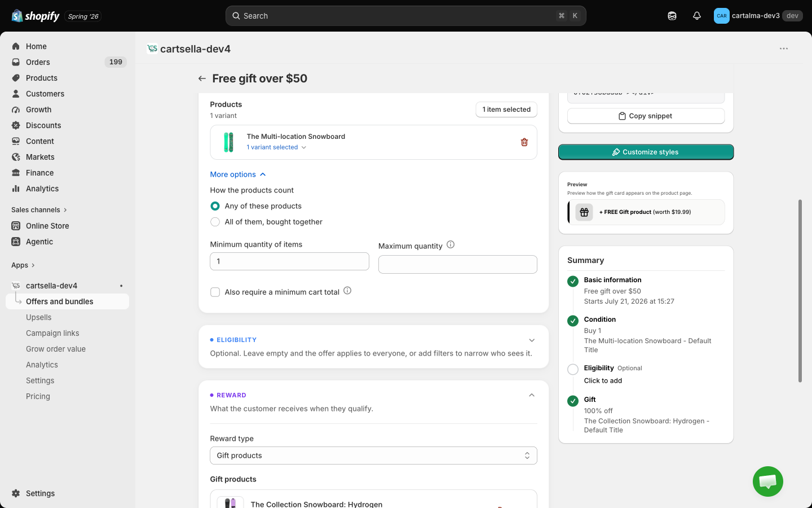The height and width of the screenshot is (508, 812).
Task: Collapse the Reward section chevron
Action: click(532, 395)
